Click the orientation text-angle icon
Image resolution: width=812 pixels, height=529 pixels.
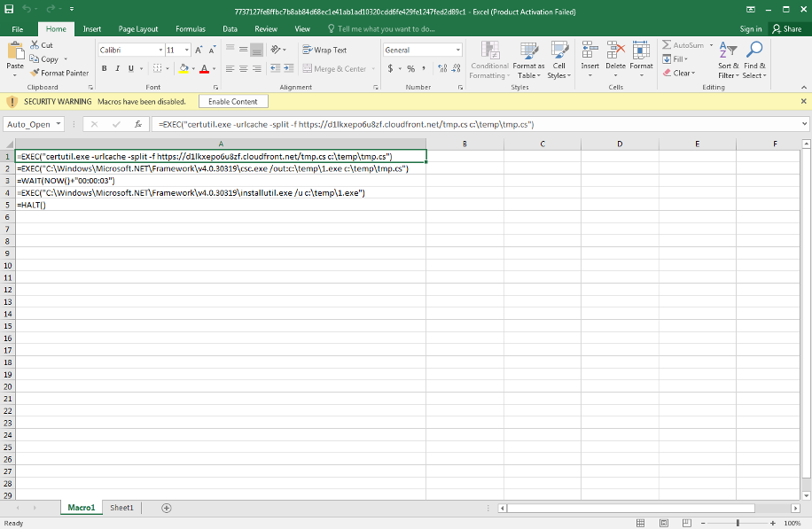[x=276, y=50]
